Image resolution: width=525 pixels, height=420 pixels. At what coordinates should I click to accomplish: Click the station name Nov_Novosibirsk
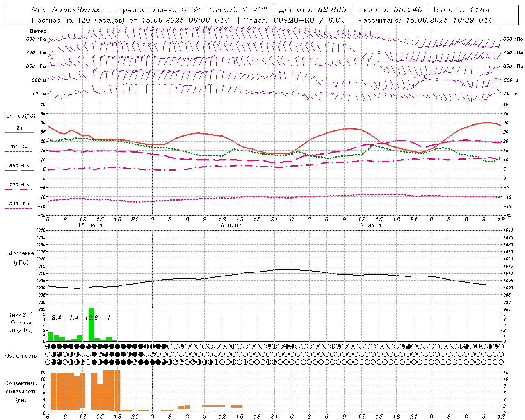pyautogui.click(x=66, y=10)
